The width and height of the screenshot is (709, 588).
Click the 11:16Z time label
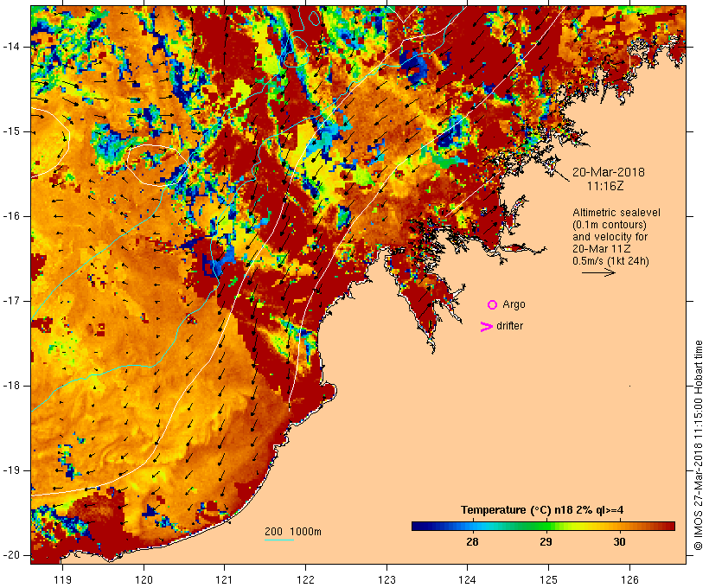click(x=606, y=186)
